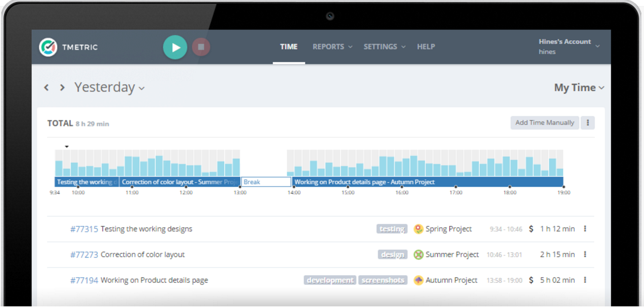
Task: Open the HELP page
Action: pos(426,47)
